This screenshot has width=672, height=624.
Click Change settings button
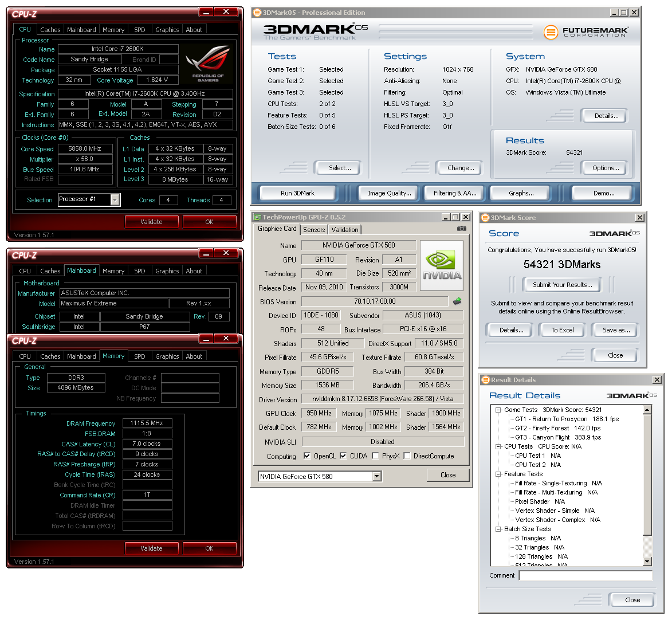[461, 168]
